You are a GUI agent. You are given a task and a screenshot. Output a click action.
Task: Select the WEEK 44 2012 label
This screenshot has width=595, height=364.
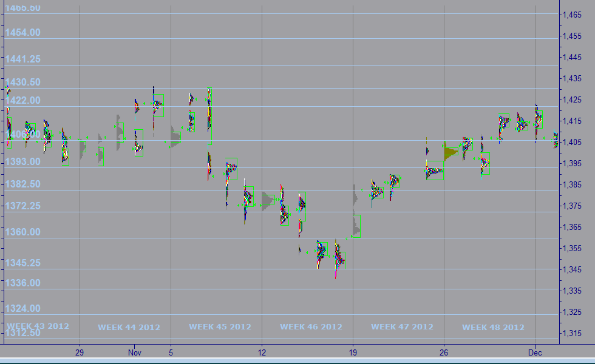click(129, 327)
